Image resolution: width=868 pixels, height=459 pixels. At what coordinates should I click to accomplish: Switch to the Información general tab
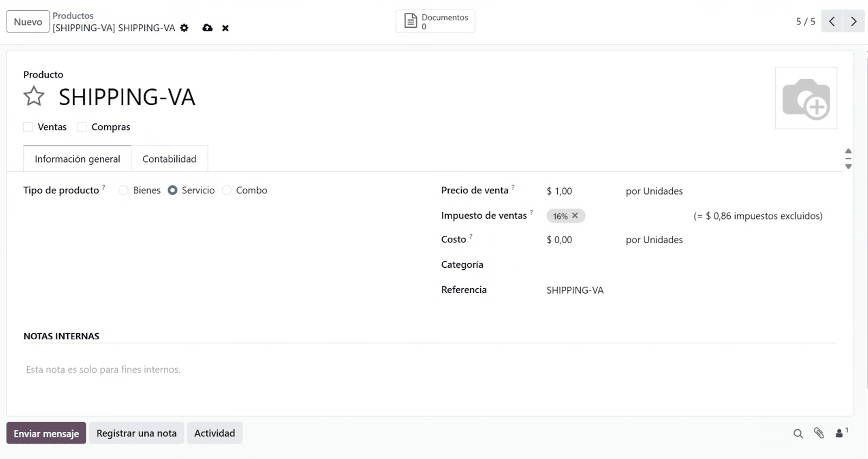pos(77,159)
